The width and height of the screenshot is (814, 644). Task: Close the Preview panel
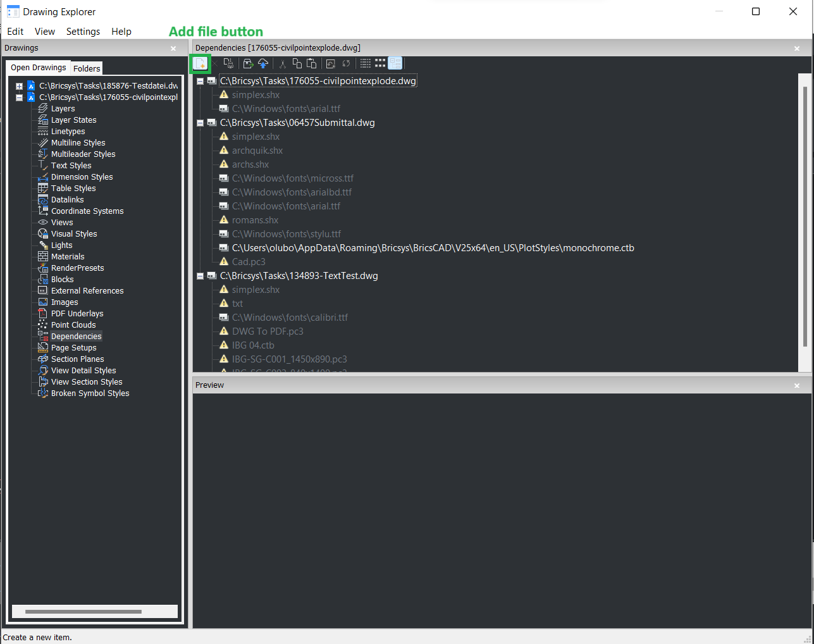point(797,385)
